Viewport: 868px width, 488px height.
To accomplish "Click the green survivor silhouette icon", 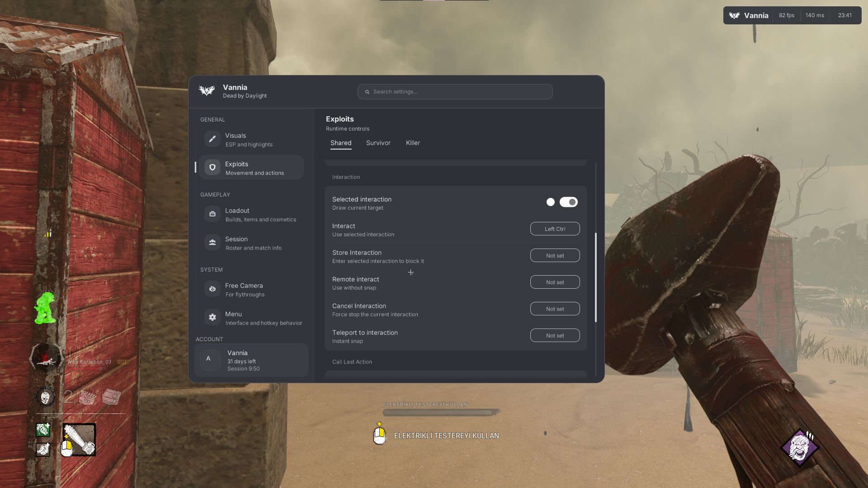I will pos(45,308).
